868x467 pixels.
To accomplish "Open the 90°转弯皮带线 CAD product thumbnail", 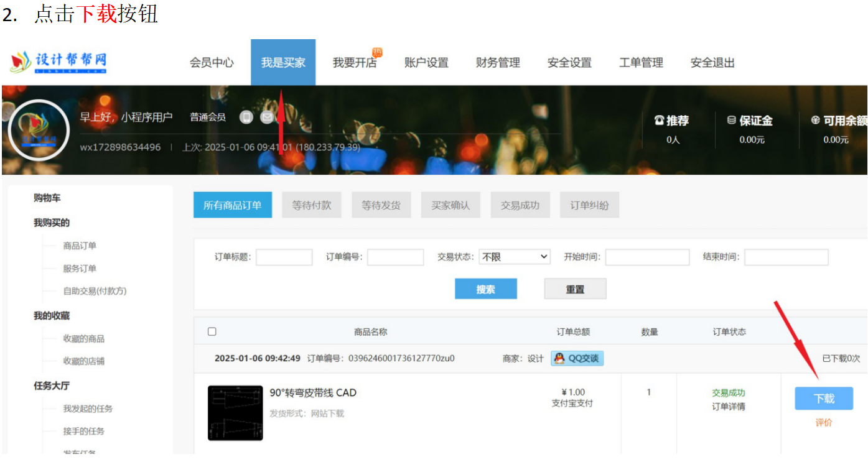I will pos(235,413).
